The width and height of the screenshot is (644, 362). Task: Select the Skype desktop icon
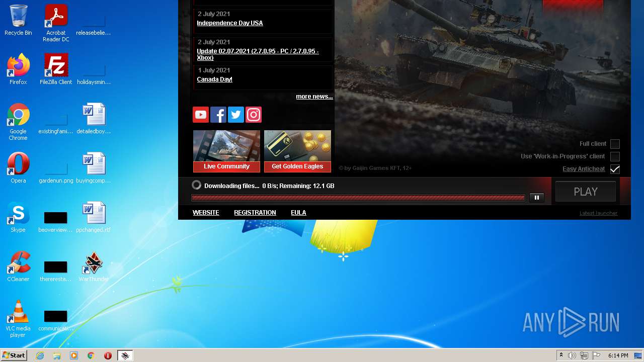18,217
